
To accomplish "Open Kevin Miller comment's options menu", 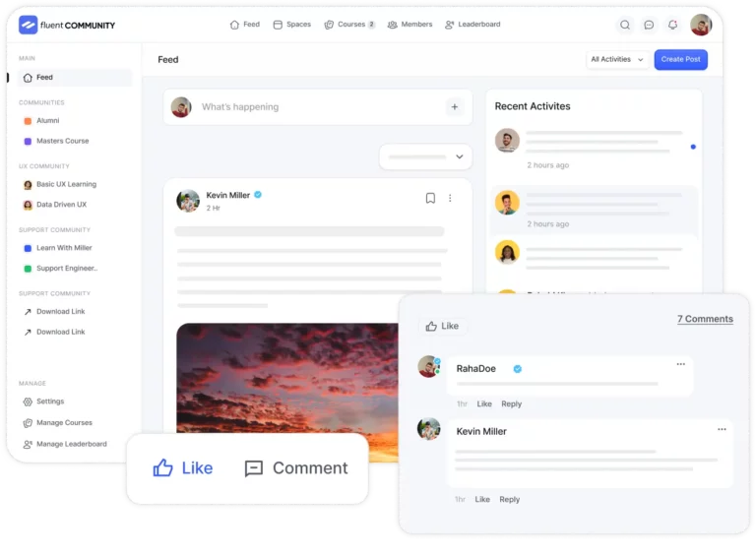I will point(722,429).
